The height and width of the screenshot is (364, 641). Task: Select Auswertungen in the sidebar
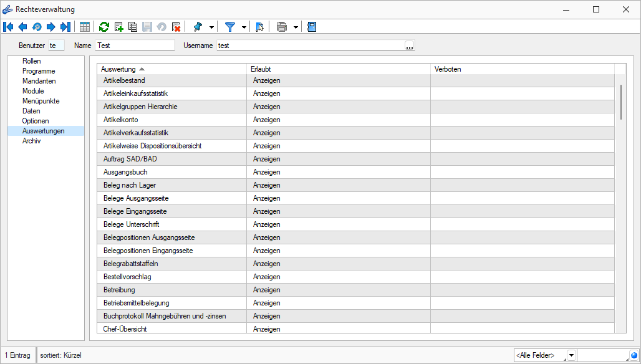46,131
